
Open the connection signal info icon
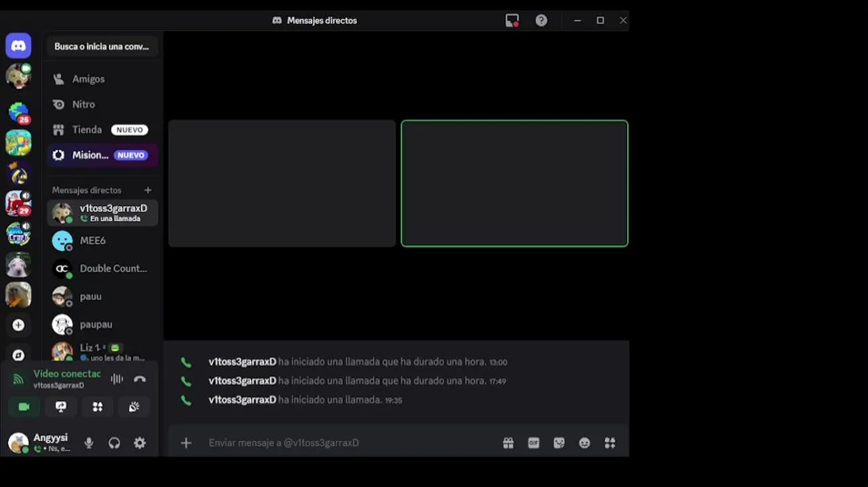[x=18, y=379]
